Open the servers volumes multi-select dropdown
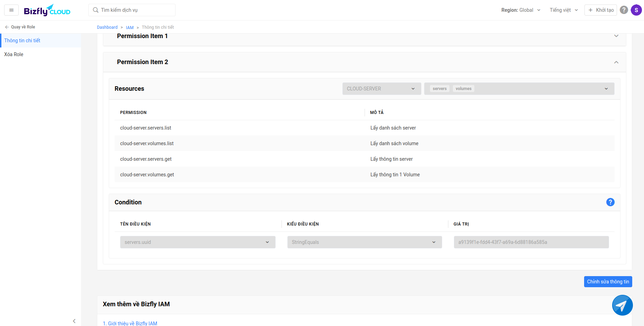 (519, 89)
